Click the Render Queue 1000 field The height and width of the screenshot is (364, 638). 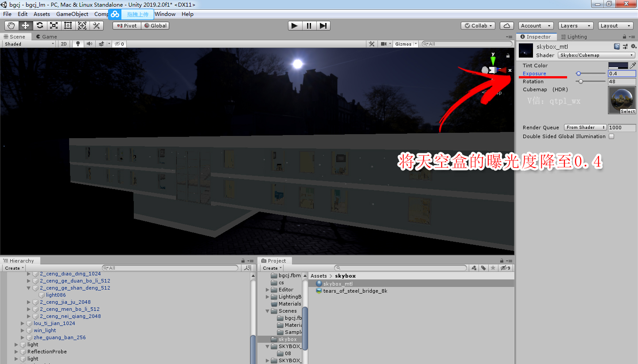click(x=622, y=128)
